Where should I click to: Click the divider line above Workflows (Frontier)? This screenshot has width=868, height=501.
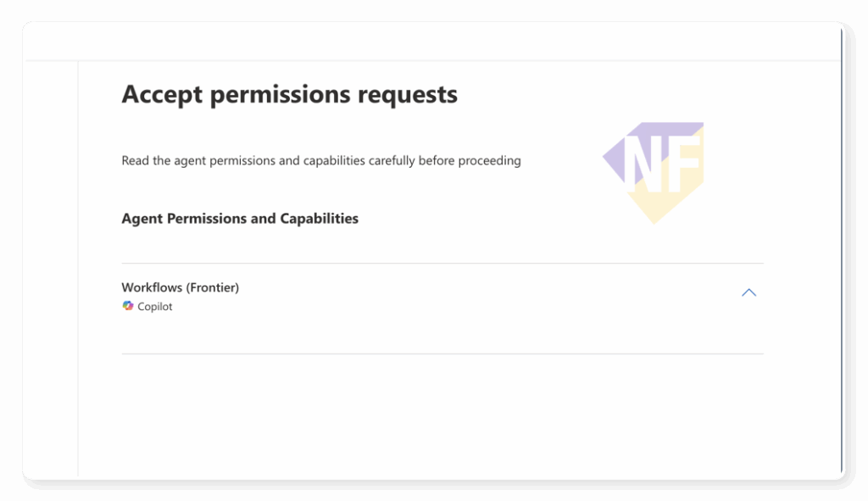(x=442, y=264)
